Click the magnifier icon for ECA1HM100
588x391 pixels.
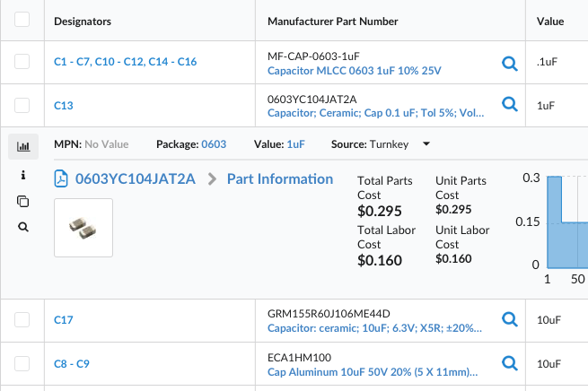coord(509,363)
